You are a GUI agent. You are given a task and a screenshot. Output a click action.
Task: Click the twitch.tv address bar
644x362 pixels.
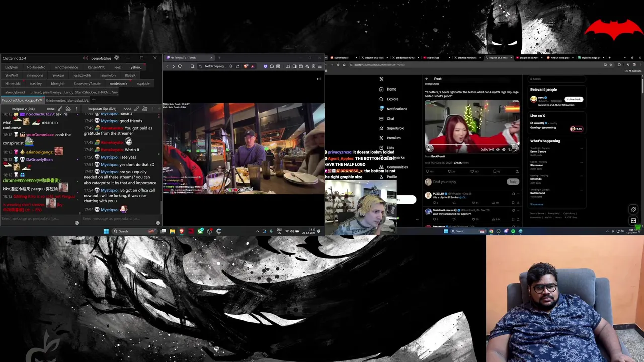216,66
